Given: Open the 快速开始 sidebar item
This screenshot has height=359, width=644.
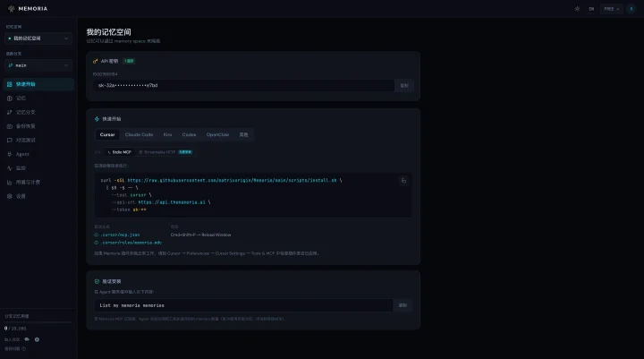Looking at the screenshot, I should 39,84.
